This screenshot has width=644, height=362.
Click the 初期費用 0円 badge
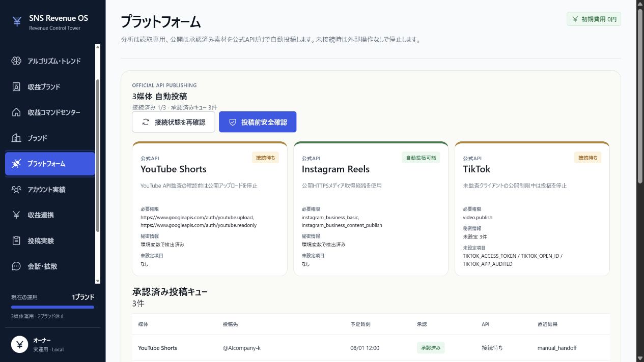point(594,19)
